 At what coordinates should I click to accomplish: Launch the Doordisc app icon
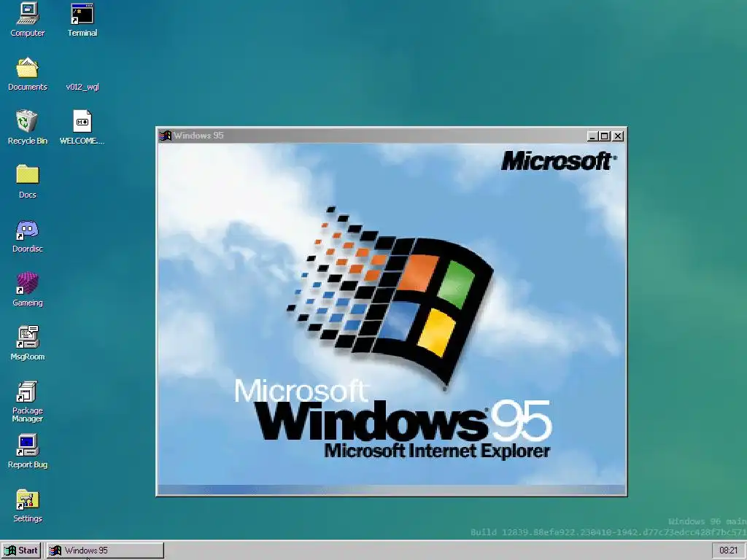click(x=28, y=236)
